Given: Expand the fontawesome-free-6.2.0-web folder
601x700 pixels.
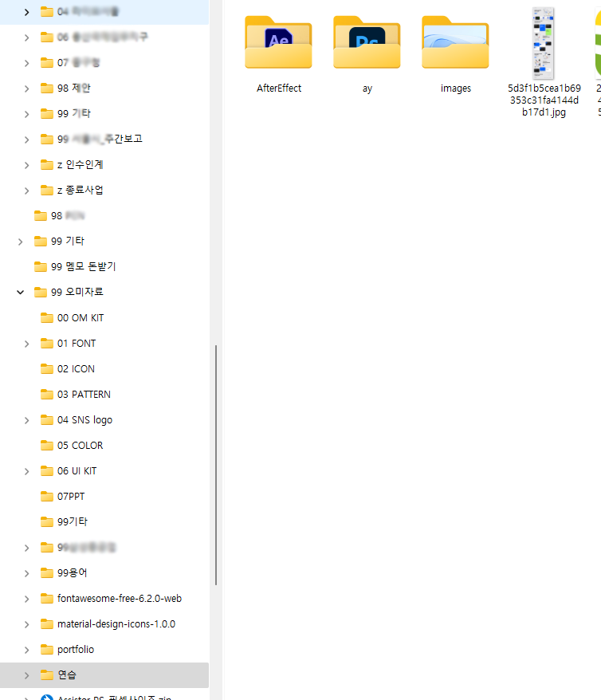Looking at the screenshot, I should 26,599.
